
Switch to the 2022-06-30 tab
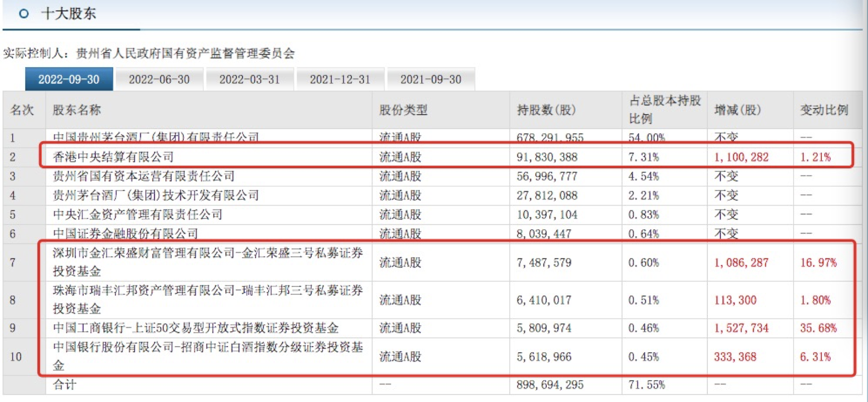(159, 79)
